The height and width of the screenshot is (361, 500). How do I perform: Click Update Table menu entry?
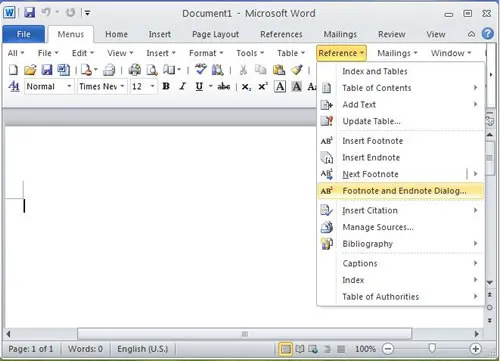(400, 121)
